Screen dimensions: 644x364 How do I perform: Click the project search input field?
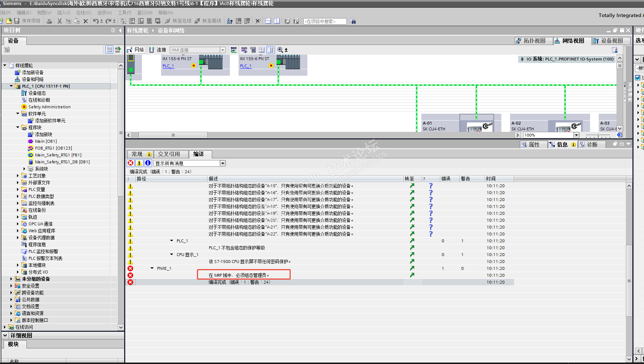point(325,21)
